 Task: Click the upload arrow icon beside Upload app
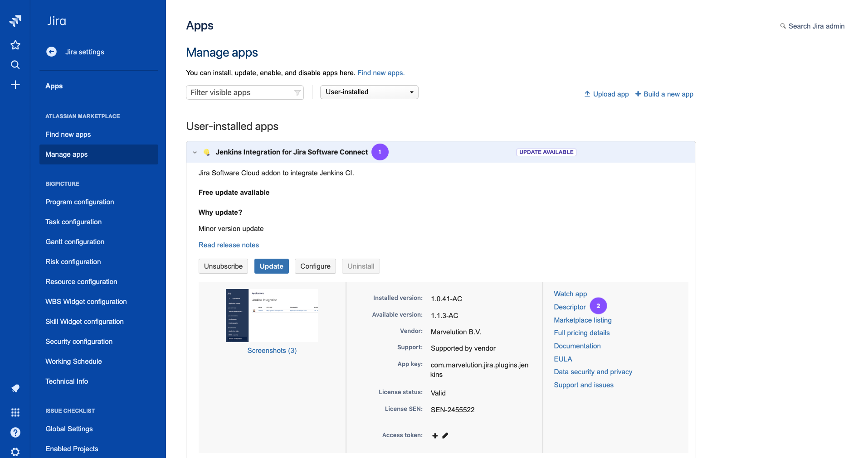[587, 94]
